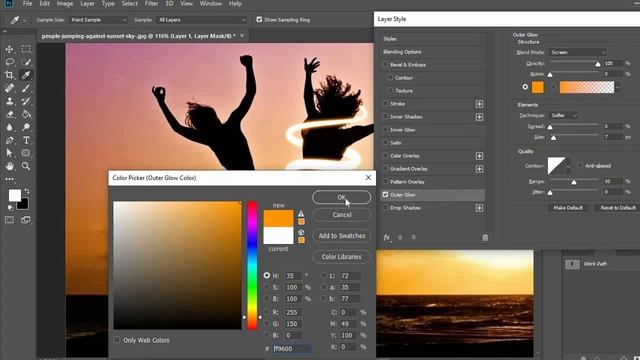Select the Rectangular Marquee tool
The width and height of the screenshot is (640, 360).
pos(26,49)
